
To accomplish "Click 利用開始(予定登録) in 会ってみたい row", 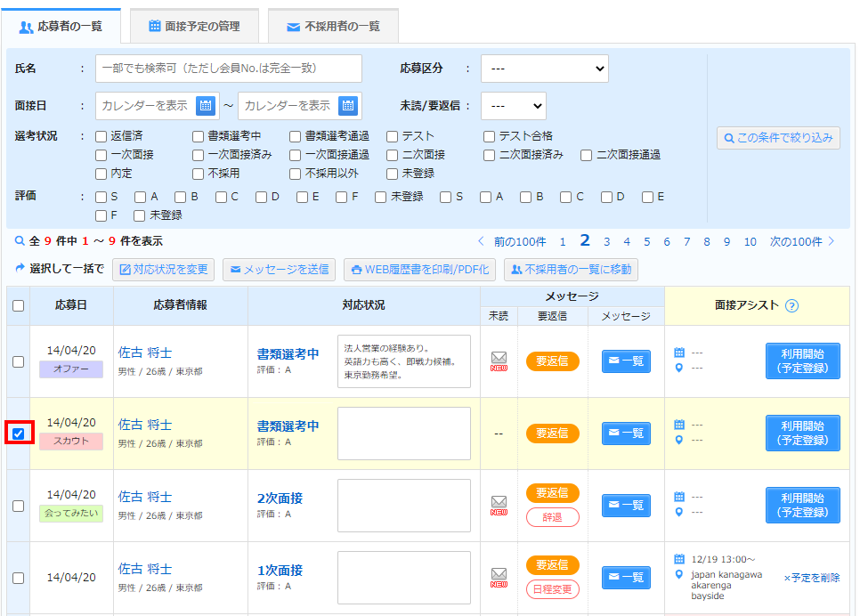I will coord(803,506).
